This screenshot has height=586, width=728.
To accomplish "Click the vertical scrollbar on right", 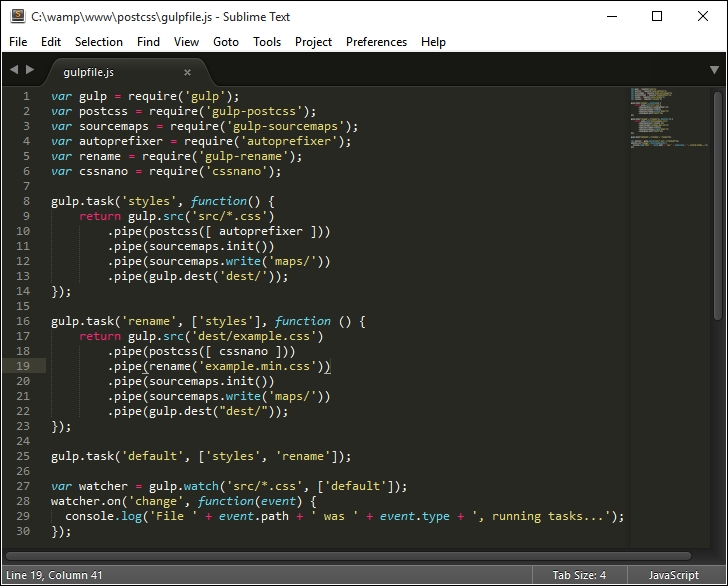I will pyautogui.click(x=718, y=200).
